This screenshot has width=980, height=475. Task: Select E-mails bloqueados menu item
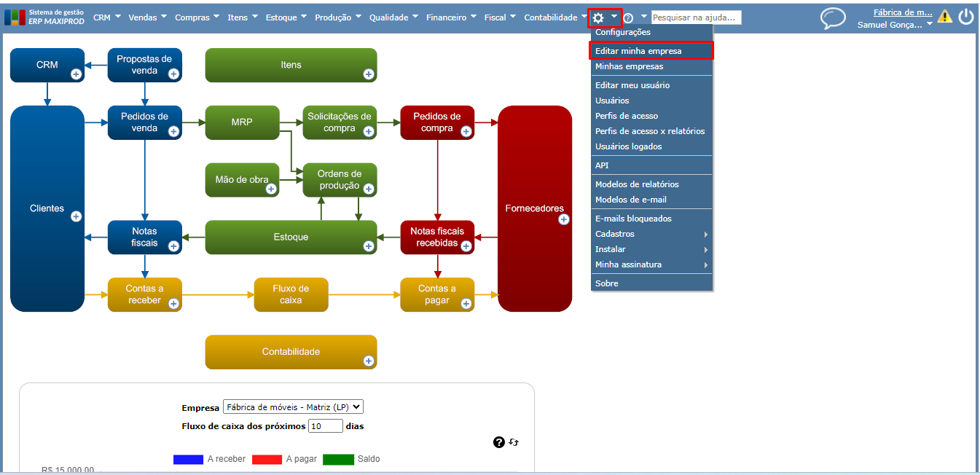click(x=652, y=219)
